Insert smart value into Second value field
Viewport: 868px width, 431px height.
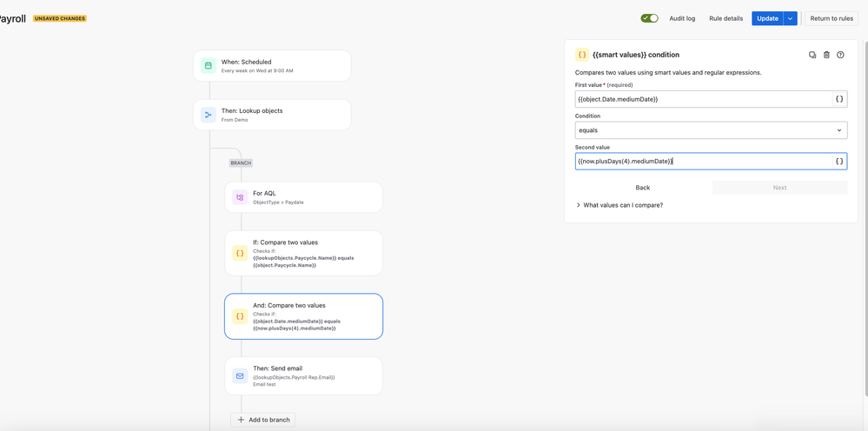[x=839, y=161]
